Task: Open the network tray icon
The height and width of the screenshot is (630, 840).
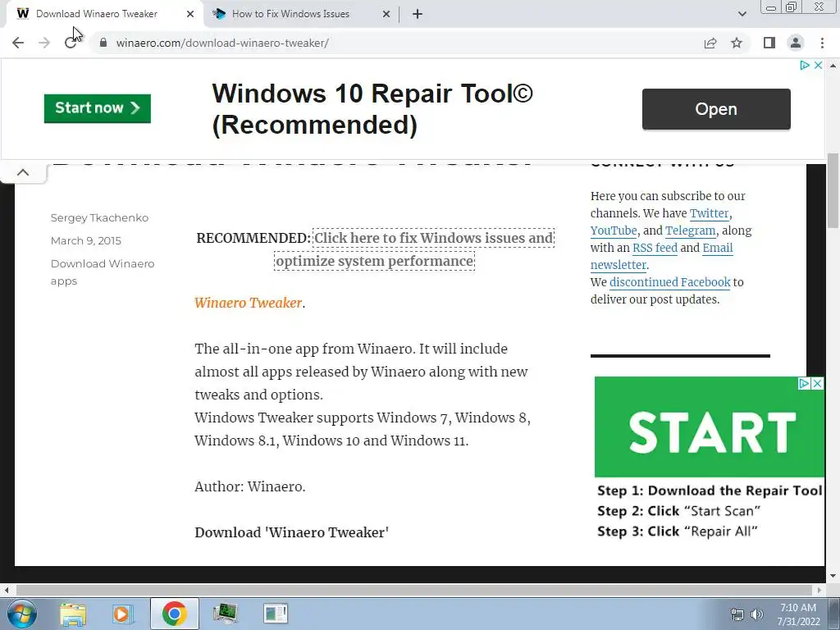Action: 737,614
